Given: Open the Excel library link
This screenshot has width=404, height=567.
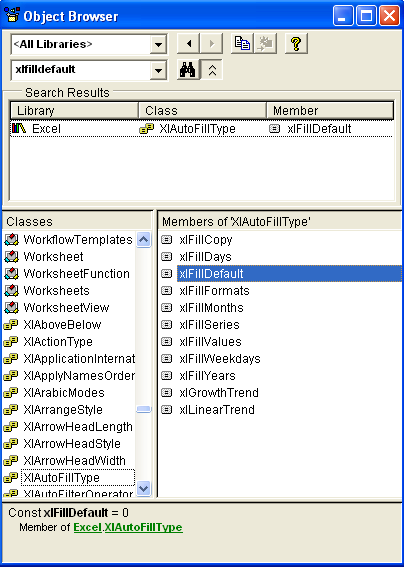Looking at the screenshot, I should (x=88, y=527).
